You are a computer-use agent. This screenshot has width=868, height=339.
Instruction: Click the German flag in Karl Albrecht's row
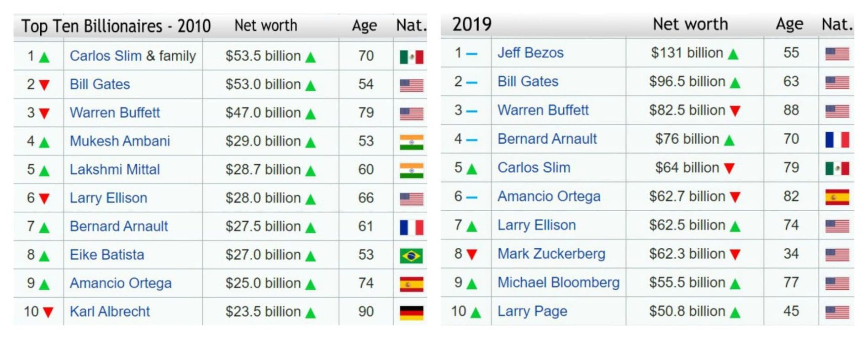tap(411, 313)
